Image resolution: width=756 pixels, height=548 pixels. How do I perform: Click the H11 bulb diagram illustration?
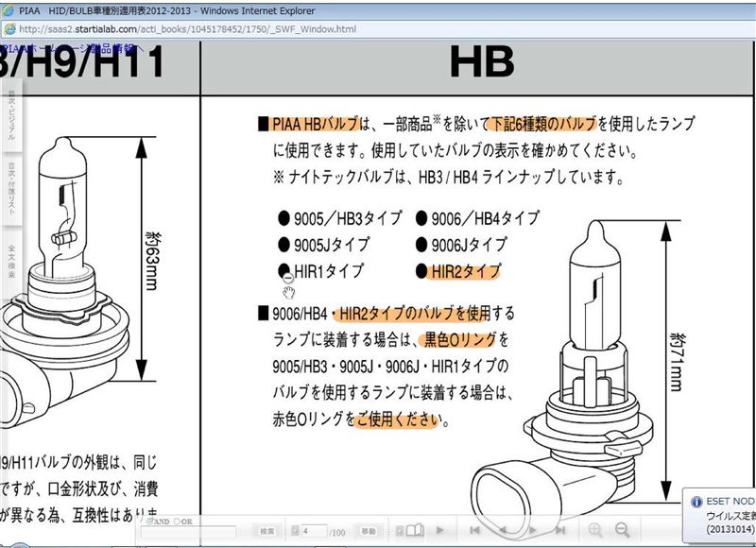[64, 283]
